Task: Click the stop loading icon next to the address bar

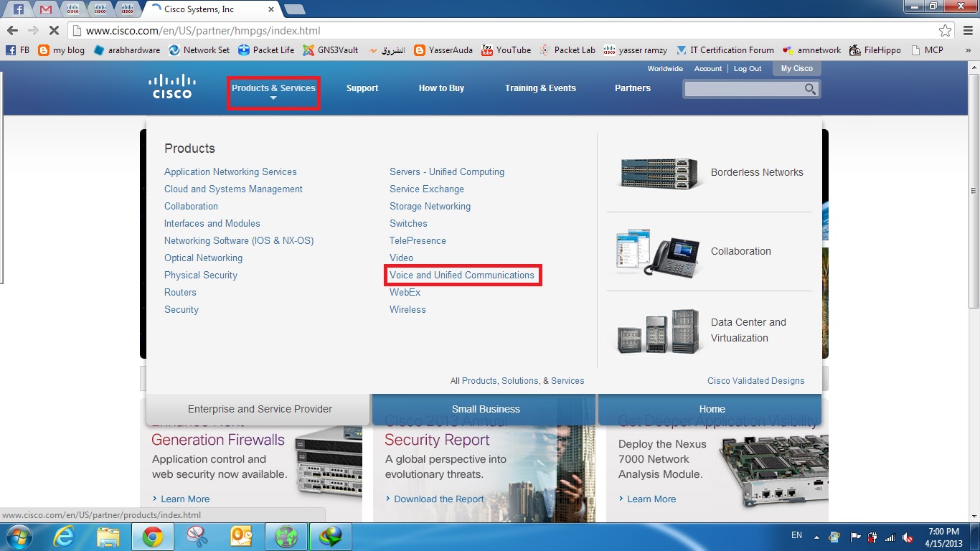Action: coord(55,32)
